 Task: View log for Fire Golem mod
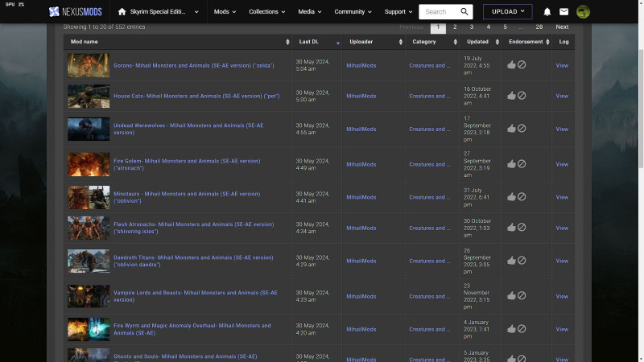point(562,164)
